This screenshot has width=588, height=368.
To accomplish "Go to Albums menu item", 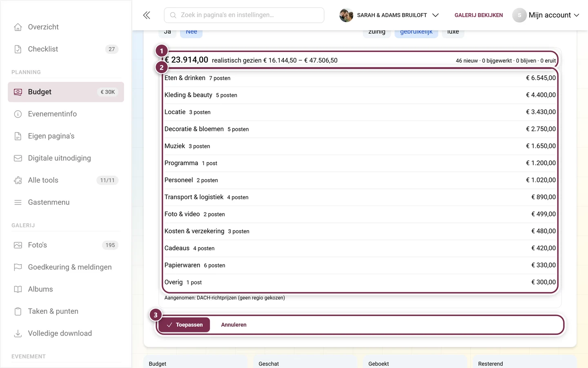I will [x=66, y=289].
